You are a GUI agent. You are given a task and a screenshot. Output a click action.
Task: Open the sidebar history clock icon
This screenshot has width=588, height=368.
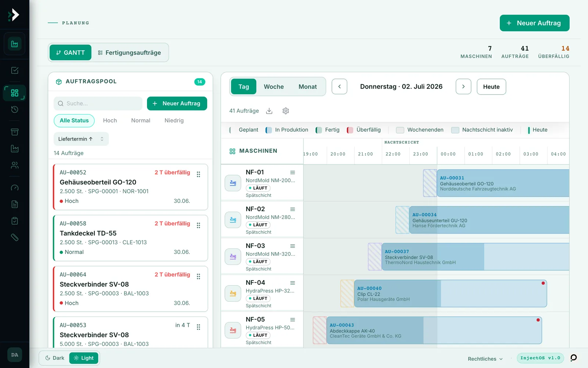coord(15,109)
